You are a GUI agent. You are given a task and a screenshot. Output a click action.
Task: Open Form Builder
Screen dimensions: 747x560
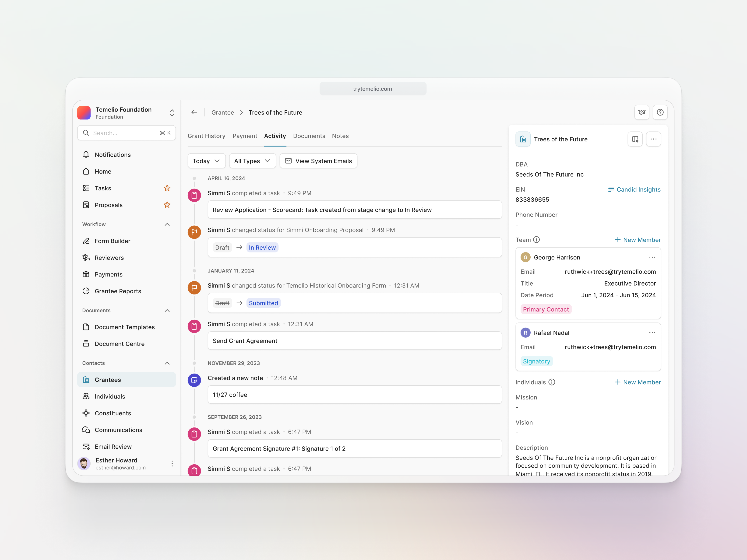click(x=126, y=241)
